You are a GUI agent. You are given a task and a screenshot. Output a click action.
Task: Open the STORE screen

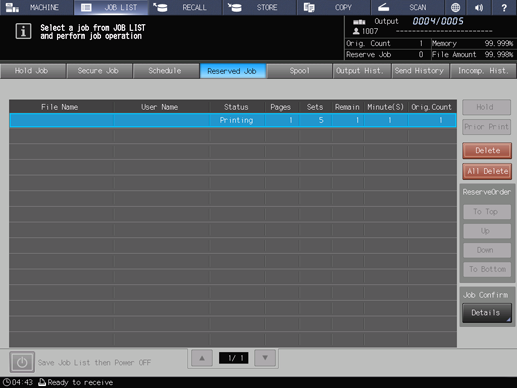click(x=260, y=7)
